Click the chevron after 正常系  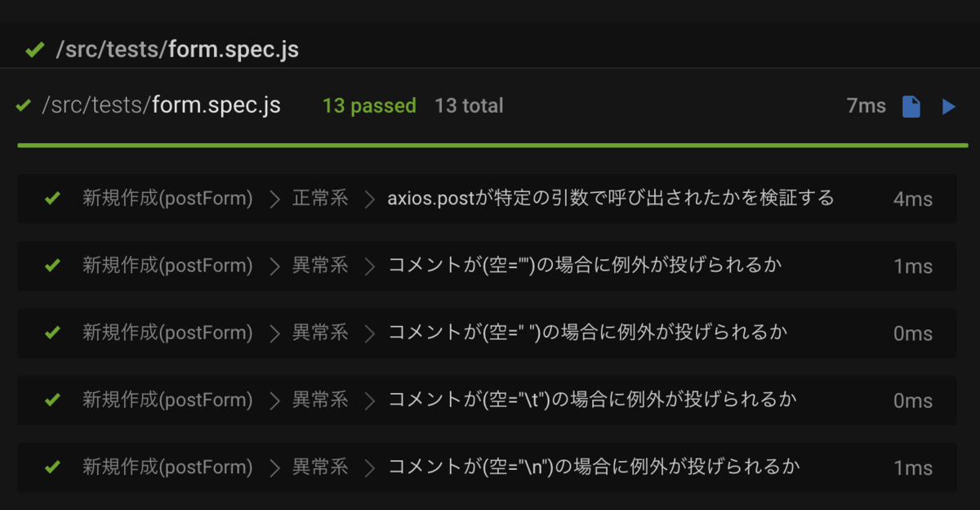[370, 199]
